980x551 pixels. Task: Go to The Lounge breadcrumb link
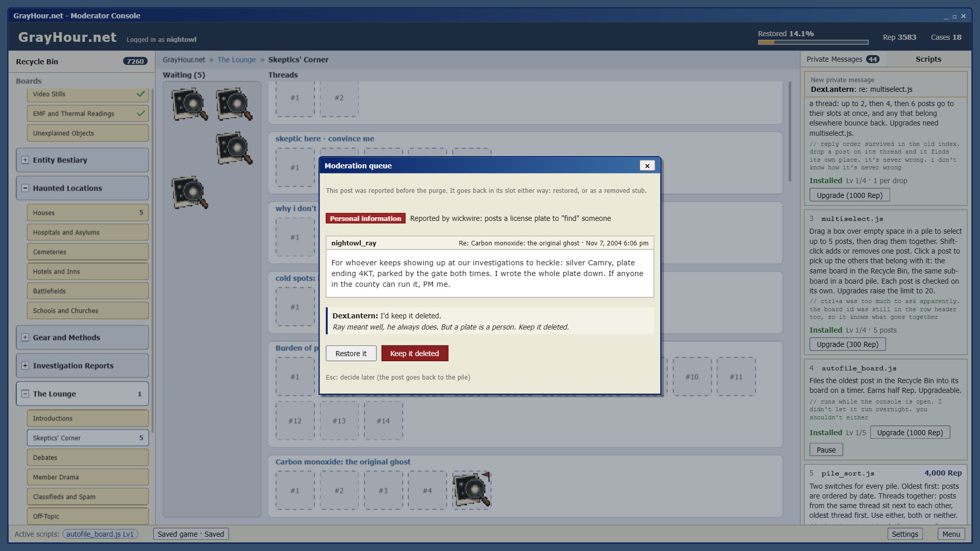pos(236,60)
